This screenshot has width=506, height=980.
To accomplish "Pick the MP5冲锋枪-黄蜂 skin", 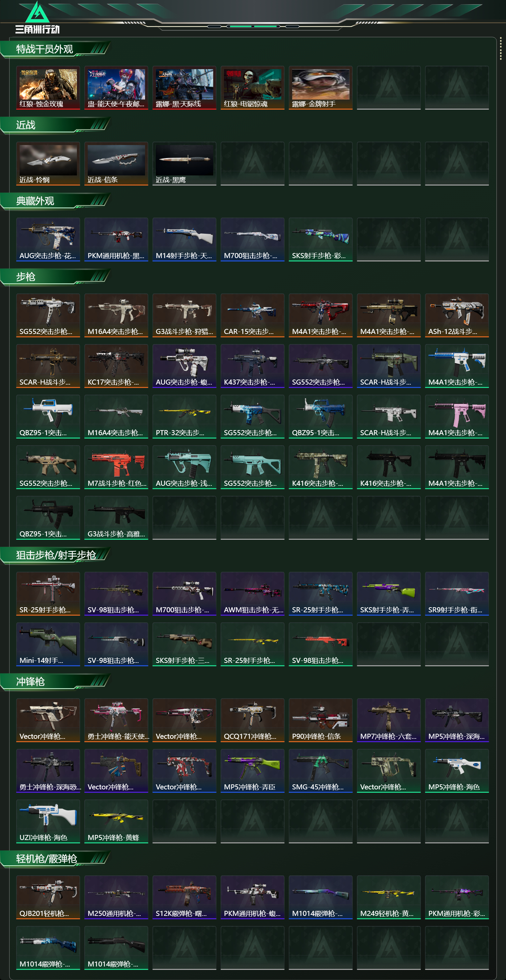I will [x=116, y=821].
